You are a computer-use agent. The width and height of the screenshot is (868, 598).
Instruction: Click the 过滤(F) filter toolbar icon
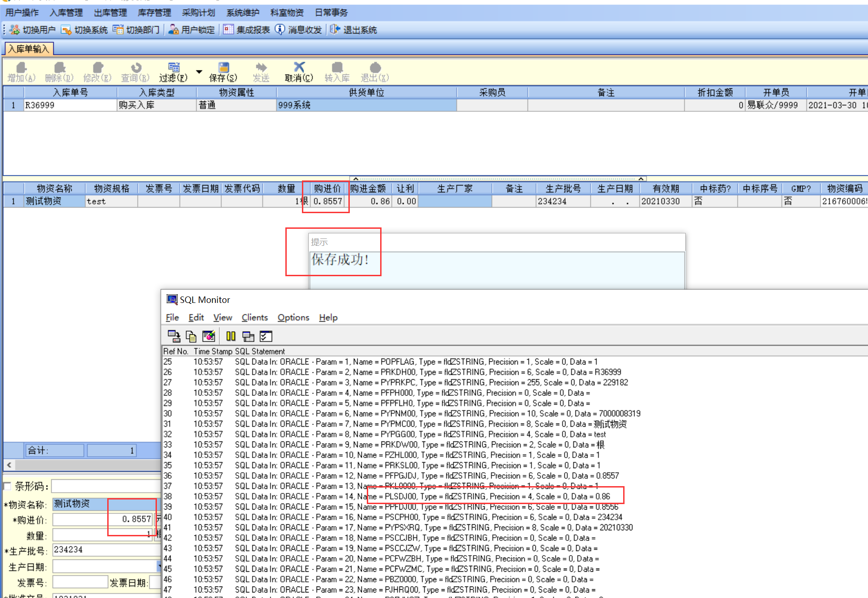coord(174,68)
